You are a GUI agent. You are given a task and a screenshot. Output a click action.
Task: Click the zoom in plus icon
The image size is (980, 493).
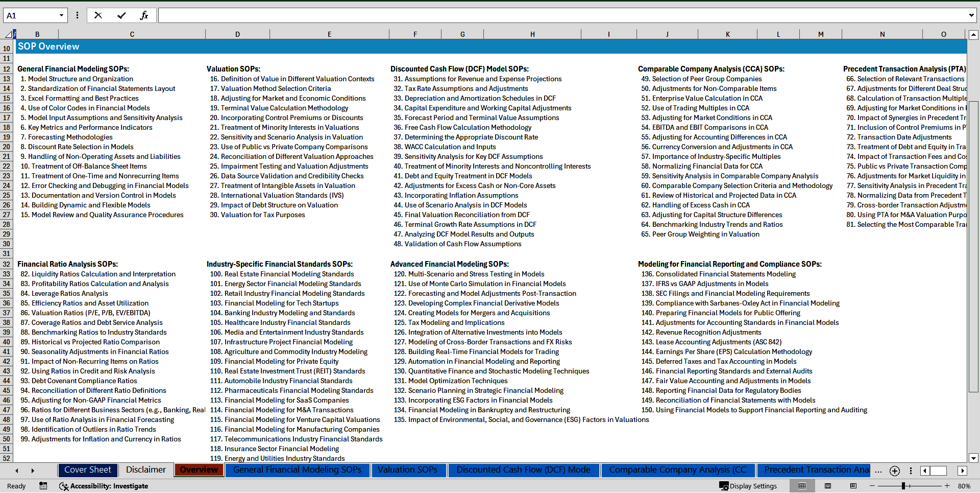coord(947,486)
